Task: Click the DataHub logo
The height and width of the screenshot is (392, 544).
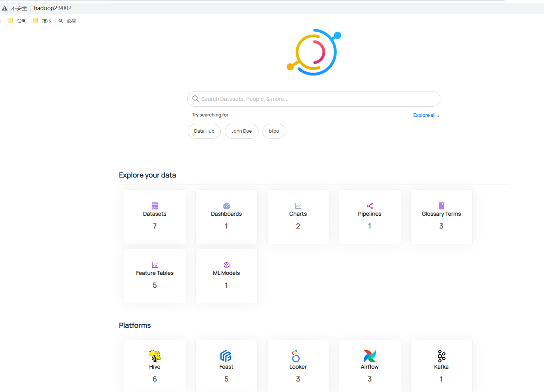Action: pos(314,52)
